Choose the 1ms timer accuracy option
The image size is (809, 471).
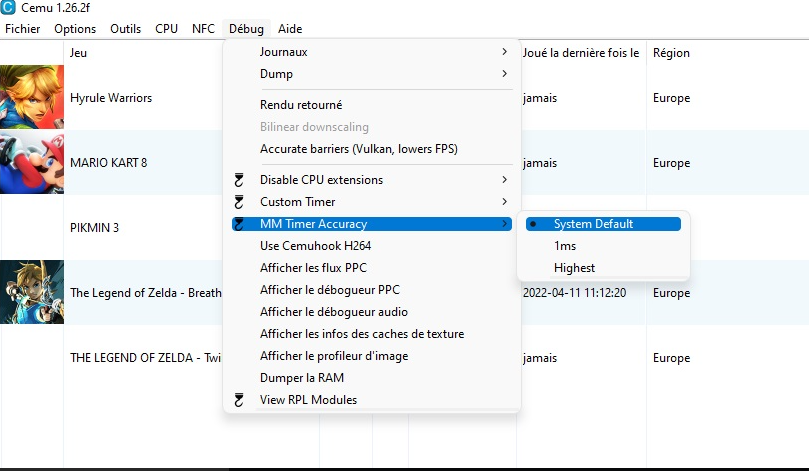click(564, 246)
